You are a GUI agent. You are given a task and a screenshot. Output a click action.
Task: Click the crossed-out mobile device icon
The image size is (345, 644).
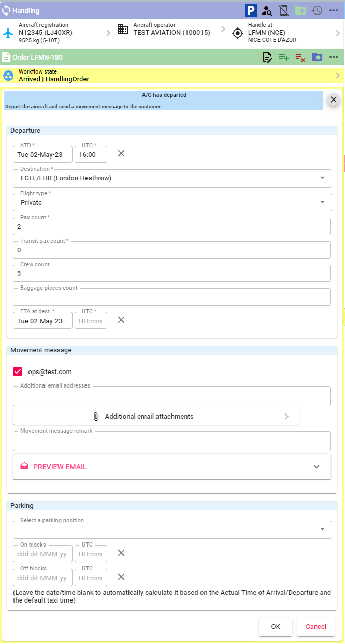pyautogui.click(x=283, y=10)
